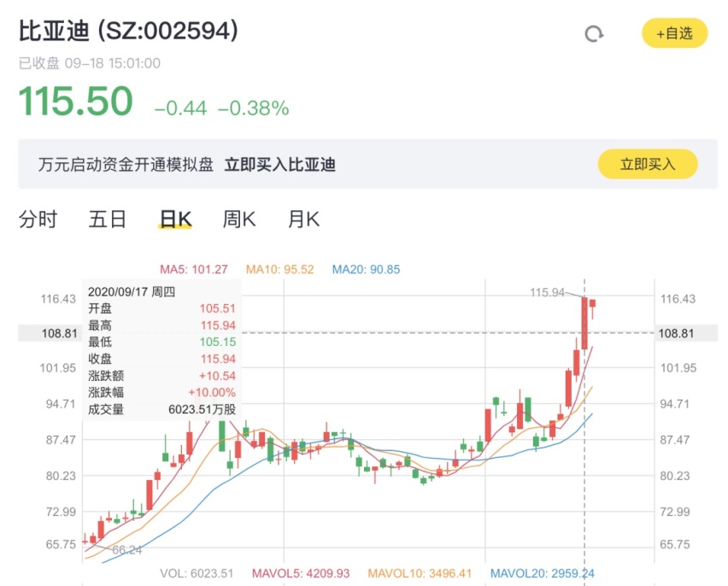The height and width of the screenshot is (586, 728).
Task: Click 成交量 value 6023.51万股
Action: point(202,409)
